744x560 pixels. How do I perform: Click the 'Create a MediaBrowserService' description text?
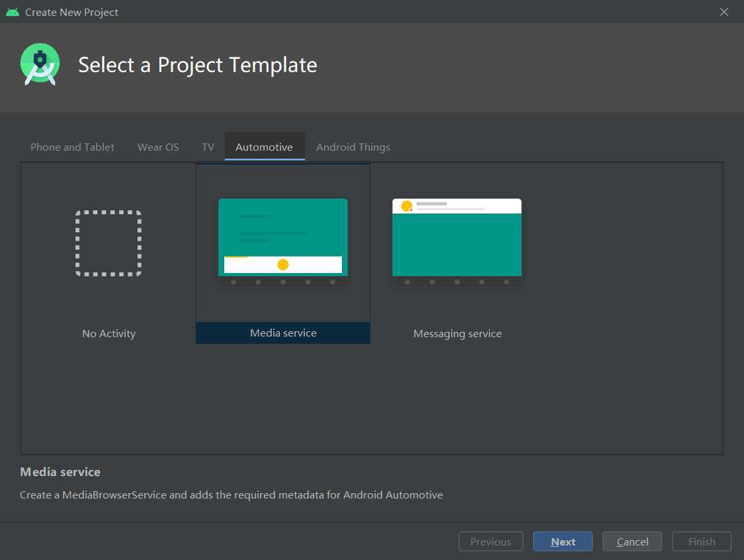point(231,495)
